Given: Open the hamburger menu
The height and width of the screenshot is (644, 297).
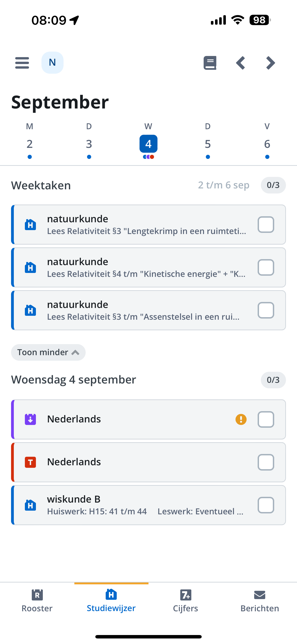Looking at the screenshot, I should (22, 63).
